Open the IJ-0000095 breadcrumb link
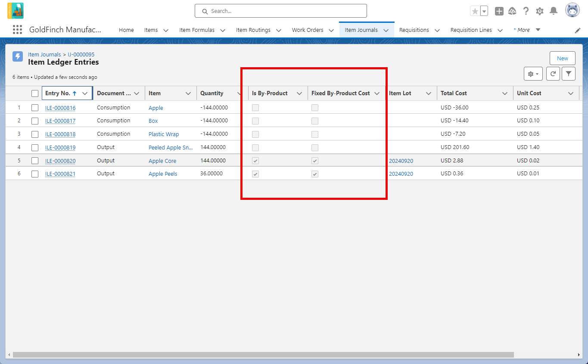 click(x=81, y=55)
